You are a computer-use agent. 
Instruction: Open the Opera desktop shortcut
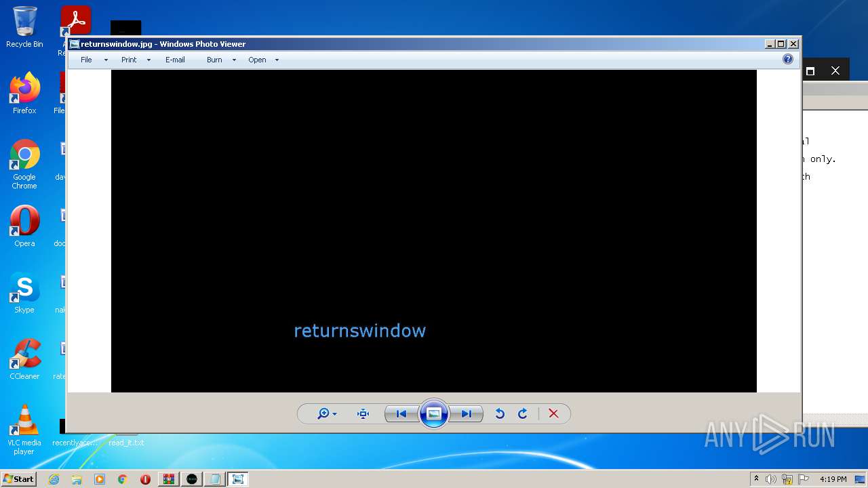pyautogui.click(x=24, y=226)
